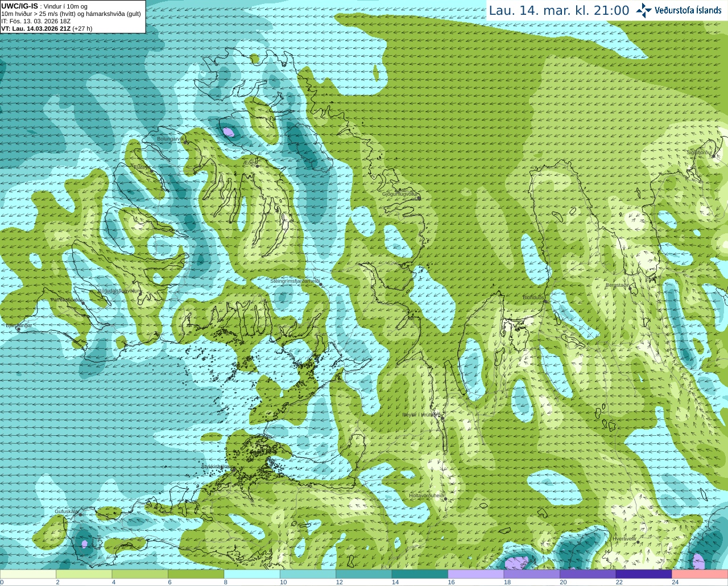Click the Hveravellir station label
The image size is (728, 586).
(x=624, y=538)
